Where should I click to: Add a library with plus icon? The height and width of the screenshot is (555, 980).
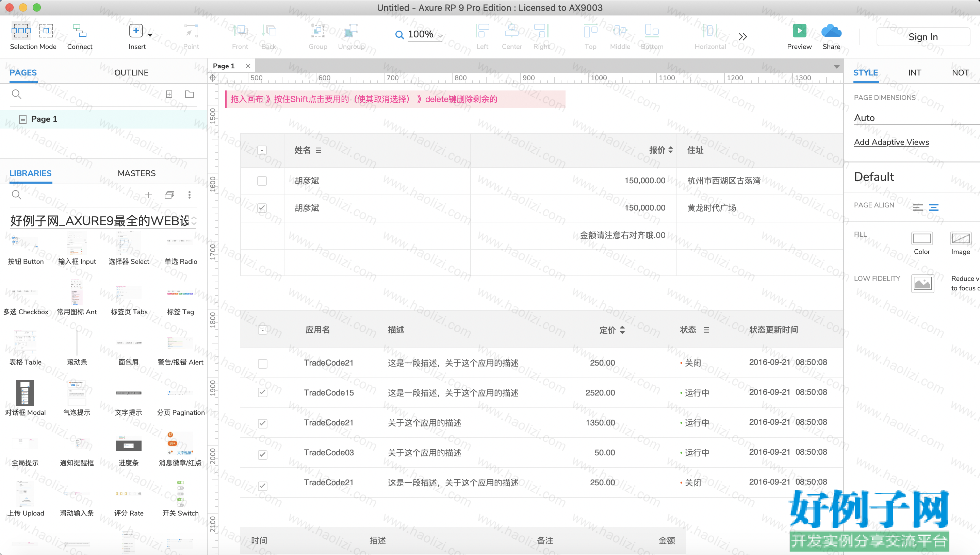click(x=149, y=195)
